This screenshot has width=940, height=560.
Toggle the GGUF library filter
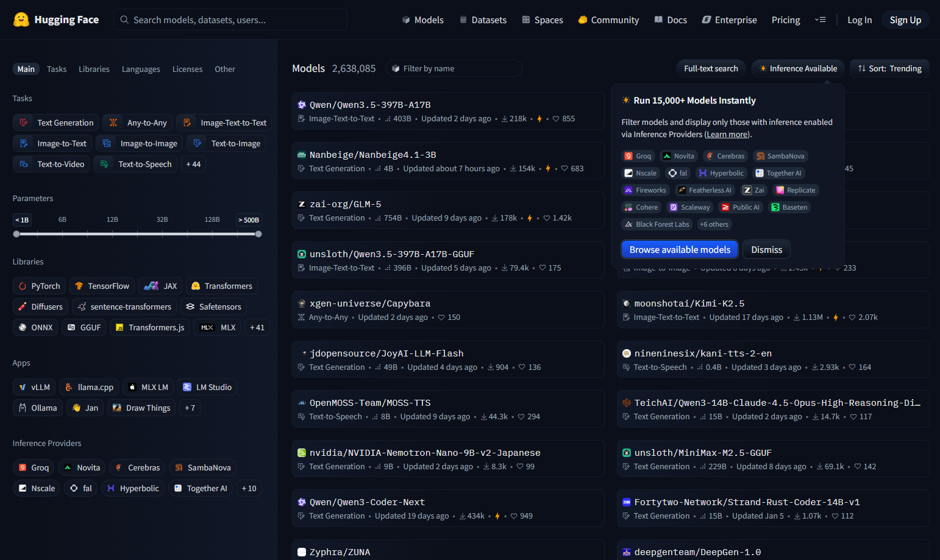click(84, 327)
